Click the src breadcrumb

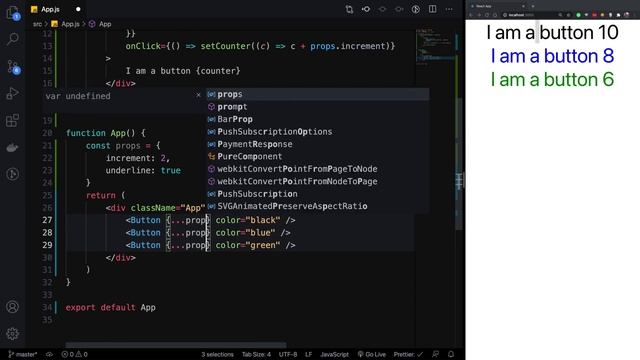tap(37, 24)
